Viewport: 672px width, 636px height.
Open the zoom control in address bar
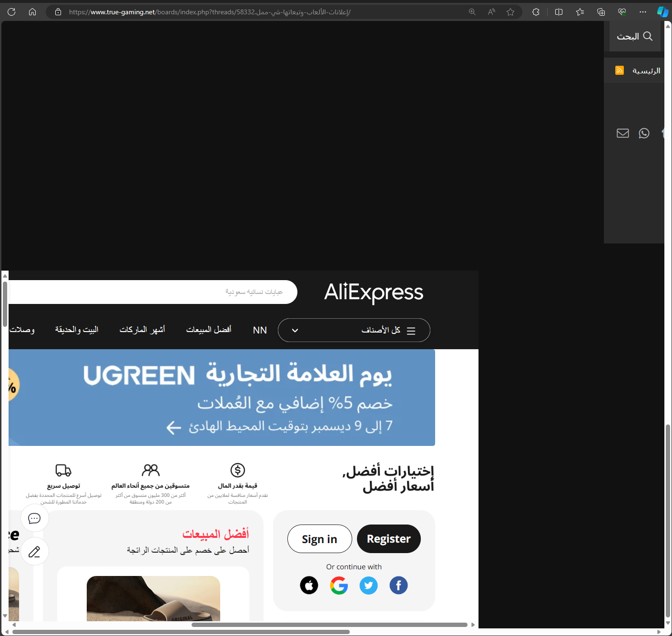[x=472, y=12]
